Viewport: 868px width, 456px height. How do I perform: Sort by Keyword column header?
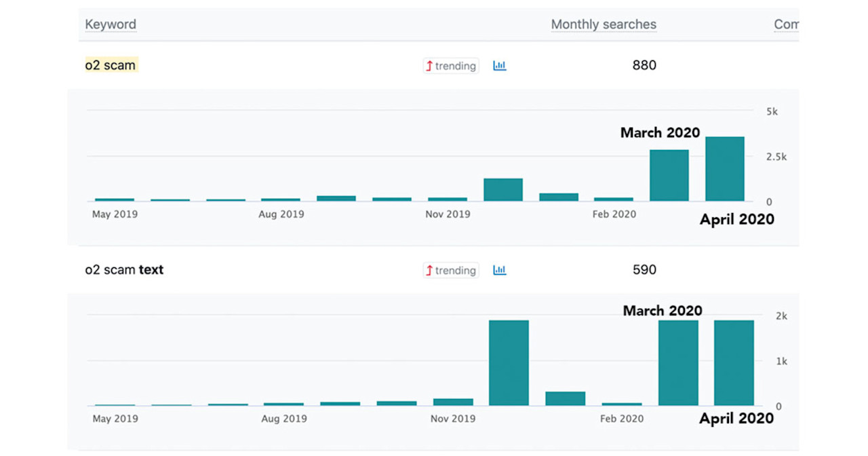(x=111, y=24)
